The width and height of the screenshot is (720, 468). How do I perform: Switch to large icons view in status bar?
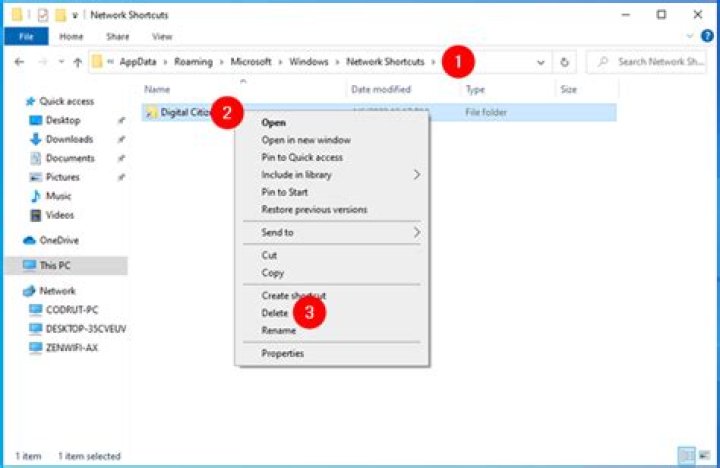pos(704,456)
